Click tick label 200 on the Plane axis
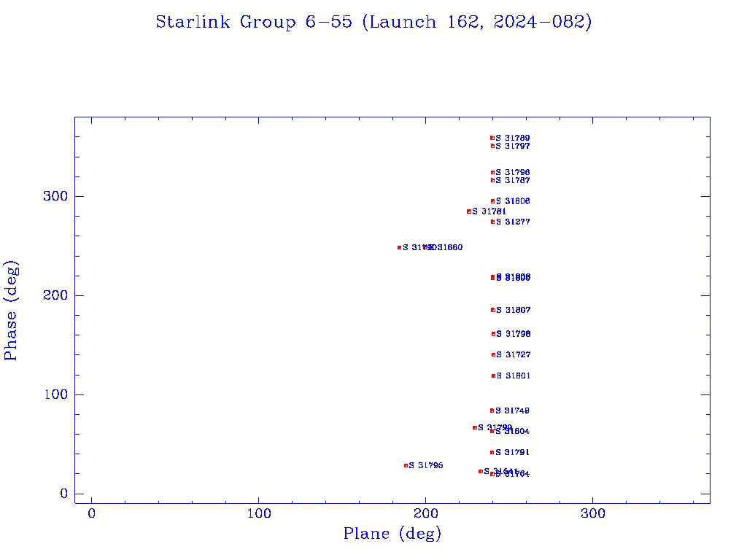 point(426,513)
